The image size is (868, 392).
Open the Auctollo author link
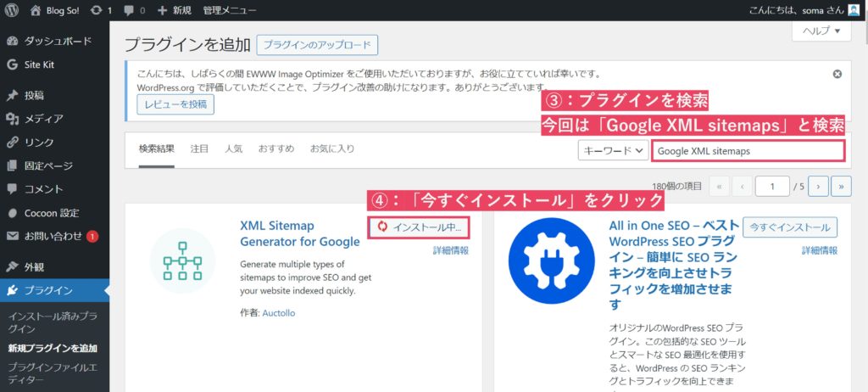point(280,313)
